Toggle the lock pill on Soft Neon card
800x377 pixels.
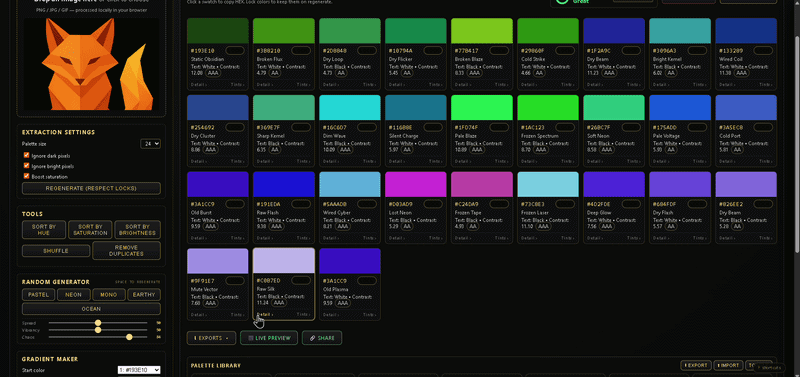pyautogui.click(x=631, y=127)
